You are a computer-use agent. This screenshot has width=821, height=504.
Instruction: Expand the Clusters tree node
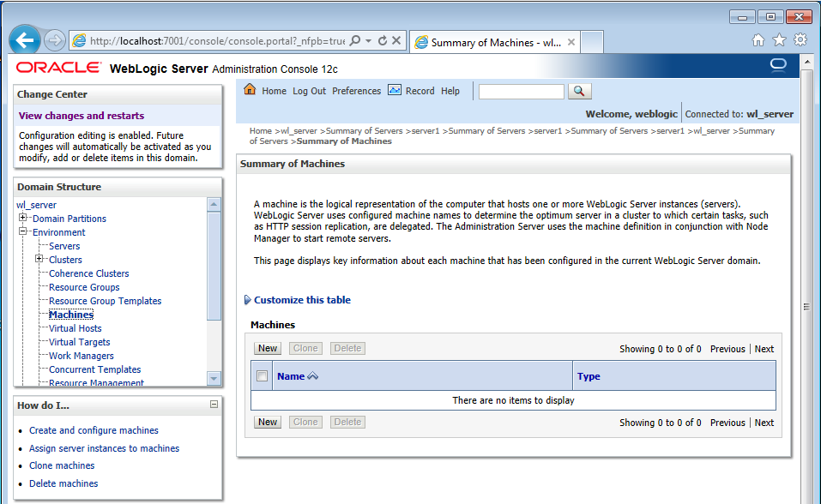point(39,259)
